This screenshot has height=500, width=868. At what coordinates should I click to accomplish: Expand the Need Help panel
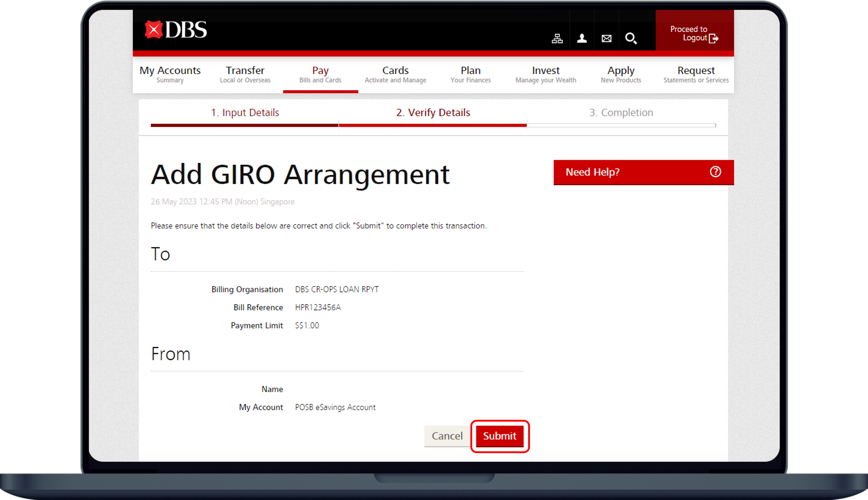click(593, 172)
